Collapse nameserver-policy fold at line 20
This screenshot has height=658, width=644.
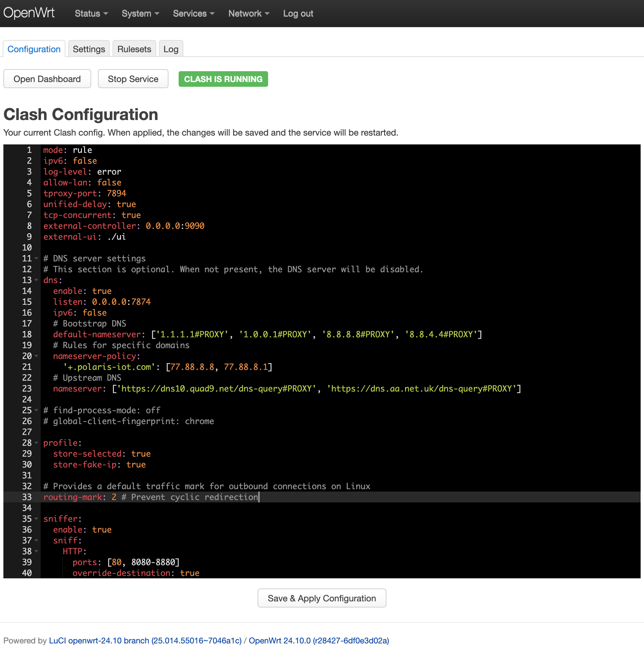pos(36,356)
